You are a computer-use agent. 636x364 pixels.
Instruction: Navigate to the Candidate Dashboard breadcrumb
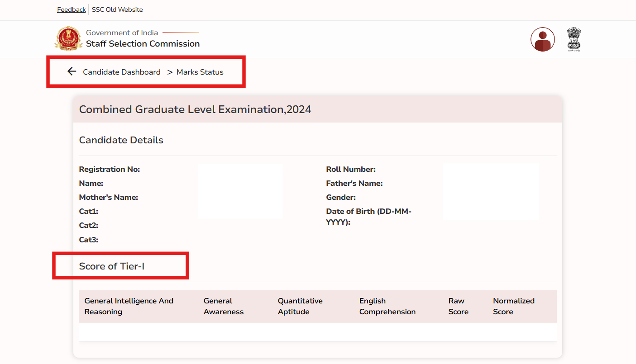coord(121,72)
